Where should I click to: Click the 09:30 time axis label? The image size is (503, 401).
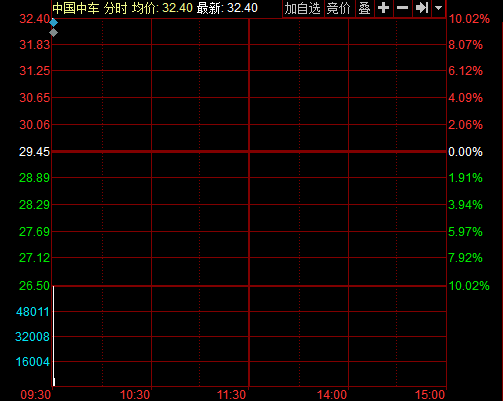point(36,395)
